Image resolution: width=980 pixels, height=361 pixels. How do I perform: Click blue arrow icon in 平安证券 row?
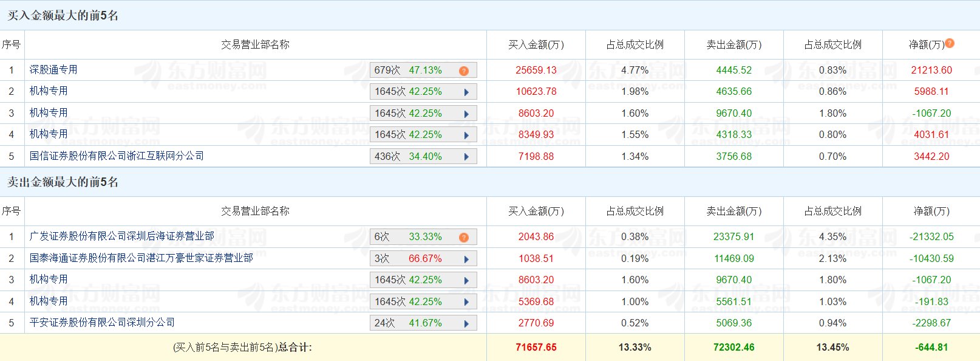coord(466,323)
